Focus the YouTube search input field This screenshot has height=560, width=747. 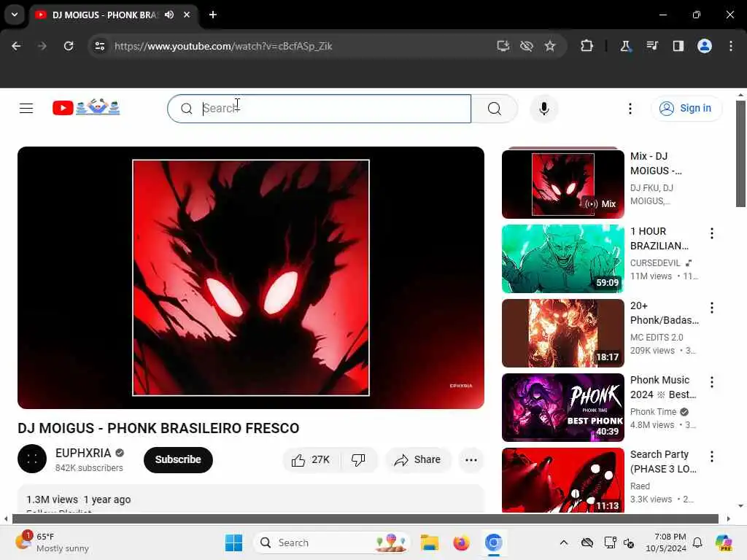[x=320, y=109]
